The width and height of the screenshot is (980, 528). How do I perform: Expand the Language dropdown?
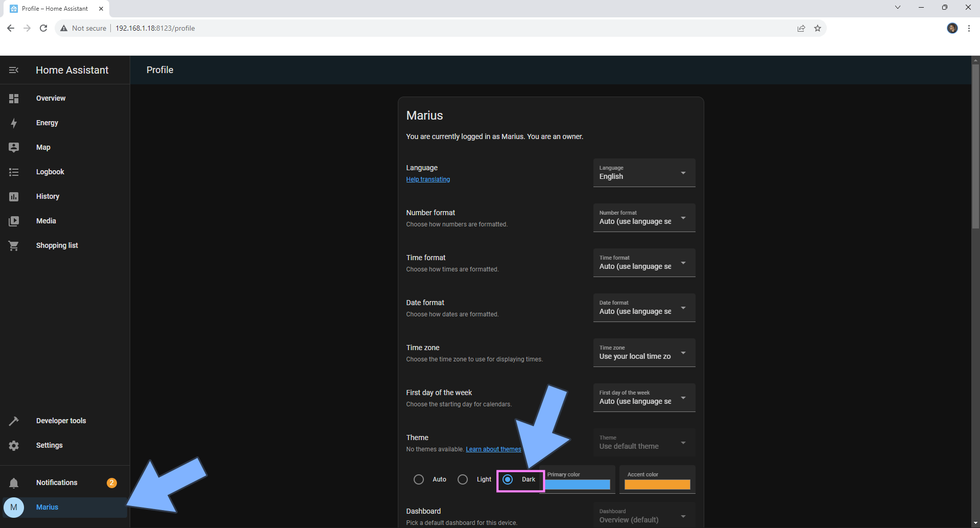tap(644, 173)
